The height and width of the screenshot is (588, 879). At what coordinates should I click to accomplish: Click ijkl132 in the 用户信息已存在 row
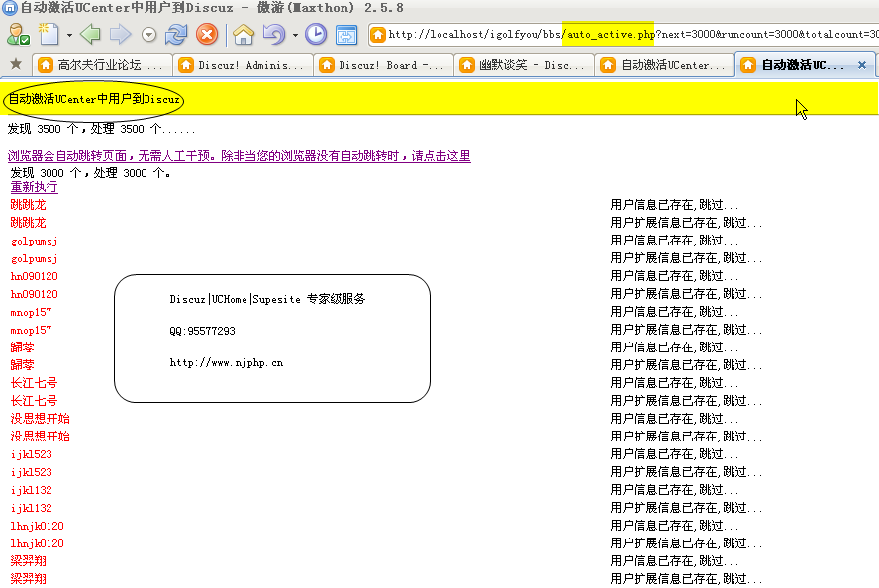pyautogui.click(x=32, y=490)
